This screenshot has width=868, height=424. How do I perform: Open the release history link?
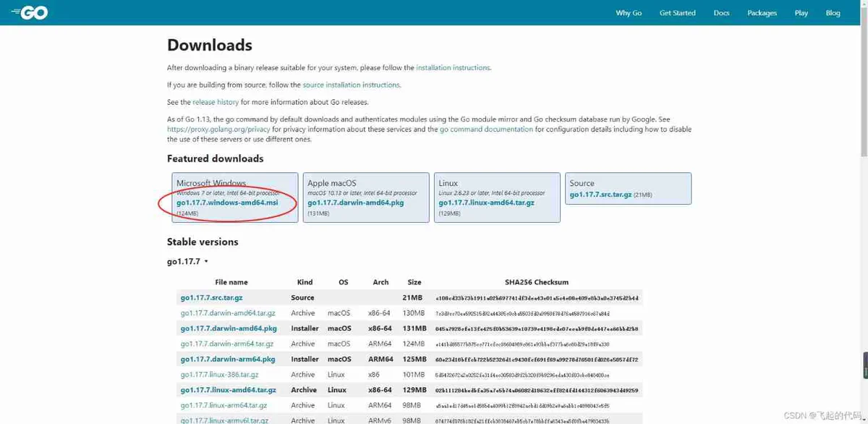click(216, 103)
